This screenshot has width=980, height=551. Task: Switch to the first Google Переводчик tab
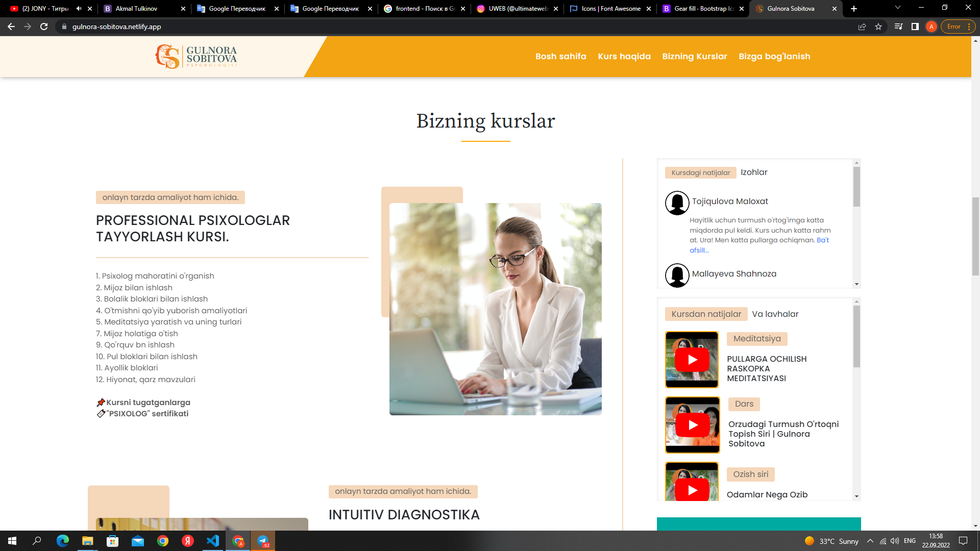(x=237, y=9)
